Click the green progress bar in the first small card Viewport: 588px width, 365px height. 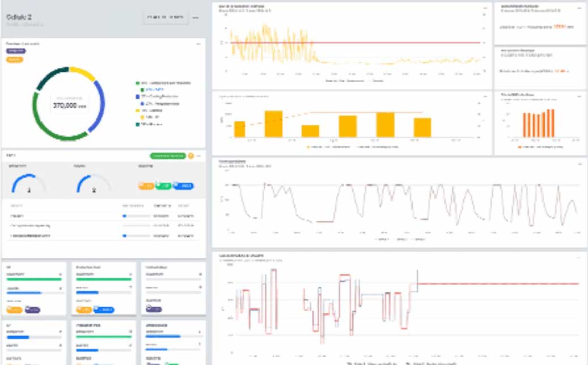pyautogui.click(x=34, y=279)
